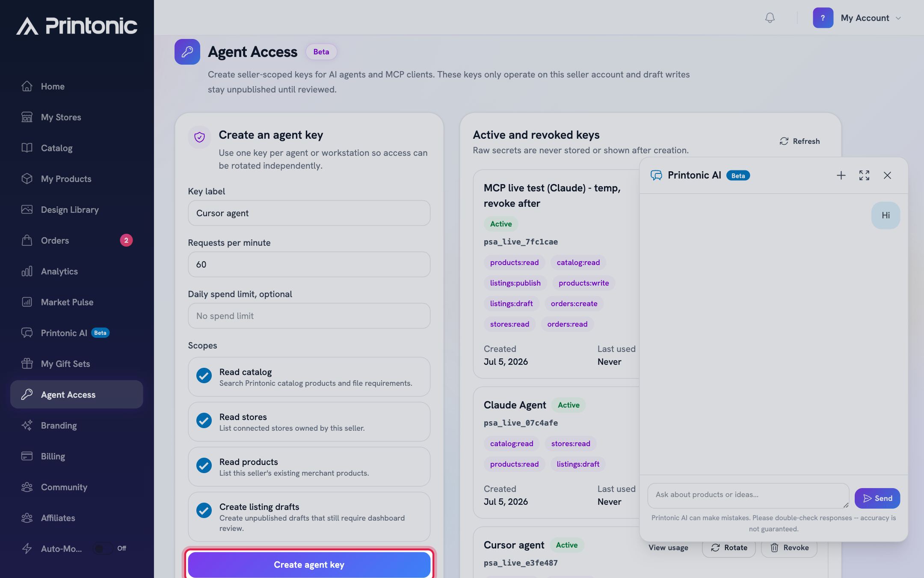Click the Affiliates icon

pos(27,518)
